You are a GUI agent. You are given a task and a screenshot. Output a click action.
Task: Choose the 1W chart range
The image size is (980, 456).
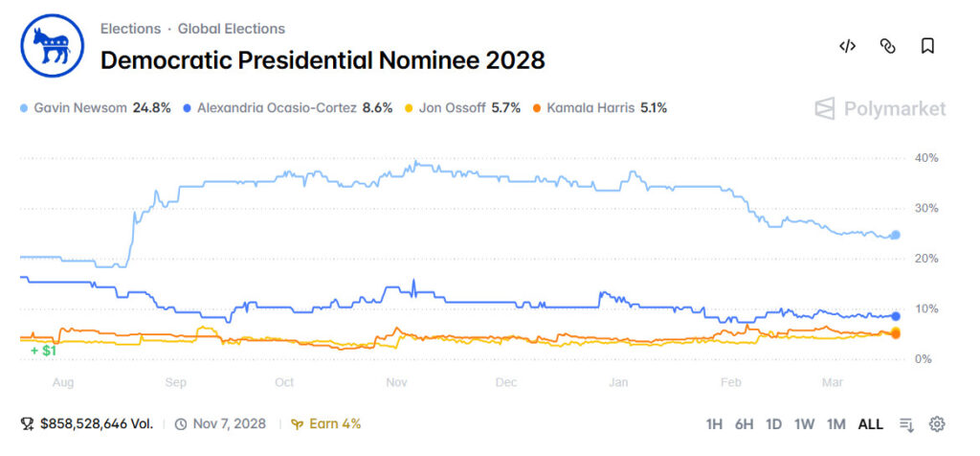(x=804, y=423)
